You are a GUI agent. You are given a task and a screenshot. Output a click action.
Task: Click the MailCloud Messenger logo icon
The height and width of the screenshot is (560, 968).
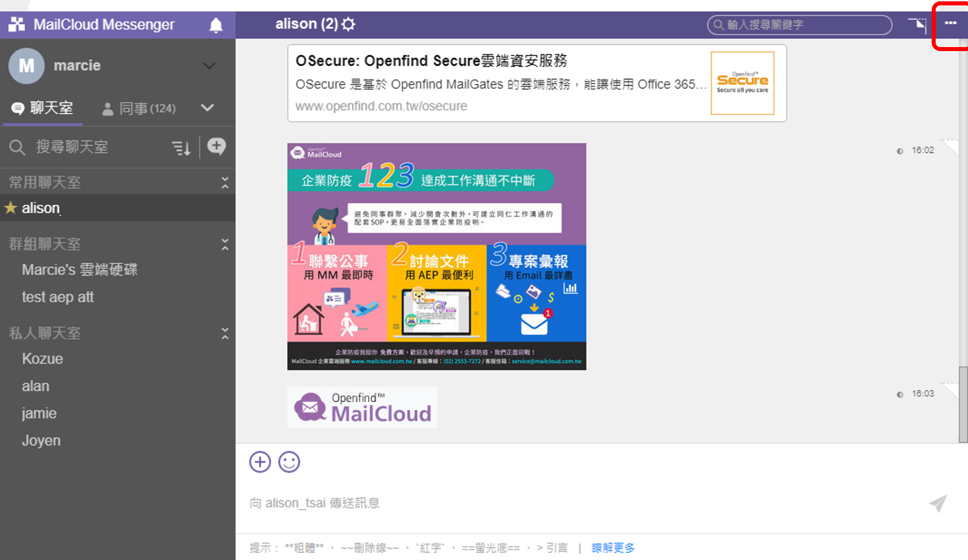click(x=17, y=25)
